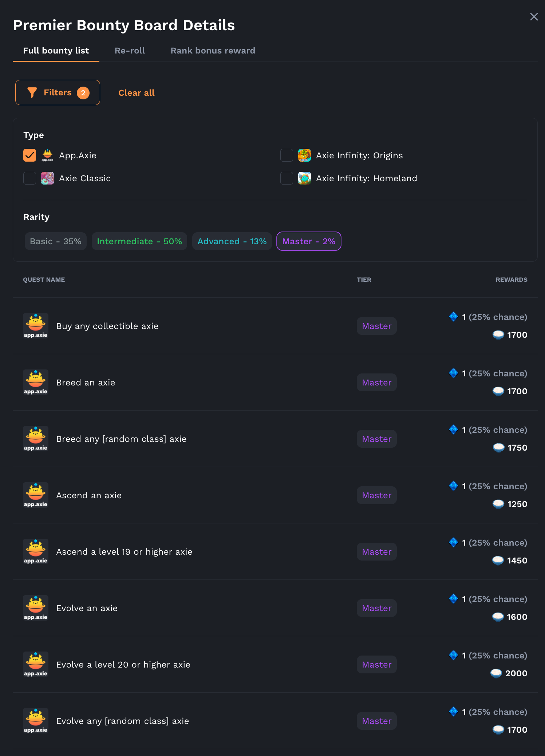Click the Axie Infinity: Origins game icon
Screen dimensions: 545x756
pyautogui.click(x=304, y=155)
